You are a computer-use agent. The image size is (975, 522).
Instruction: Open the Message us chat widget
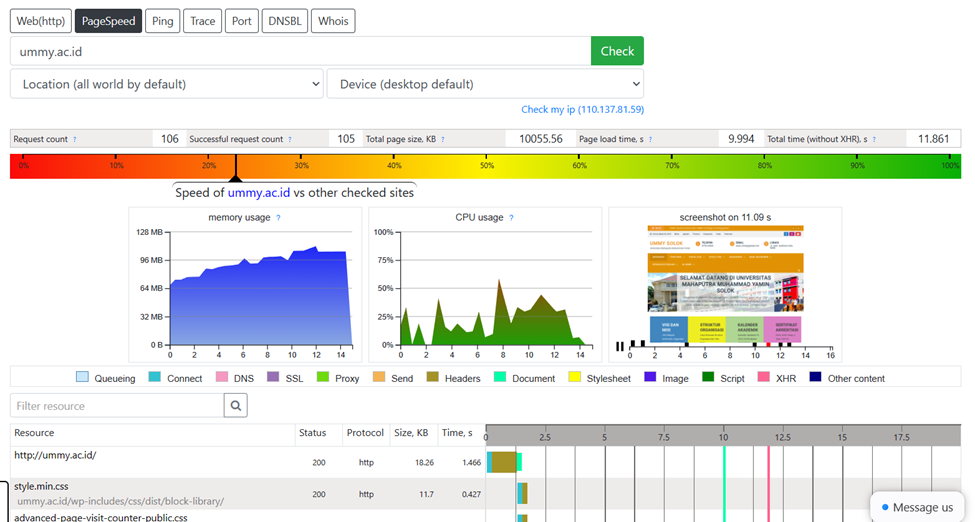918,507
